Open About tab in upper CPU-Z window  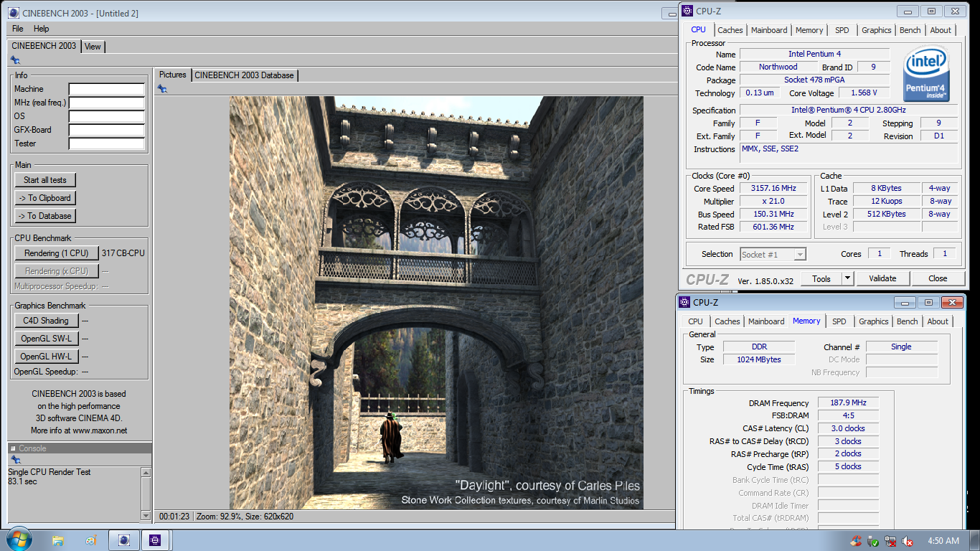pyautogui.click(x=941, y=30)
